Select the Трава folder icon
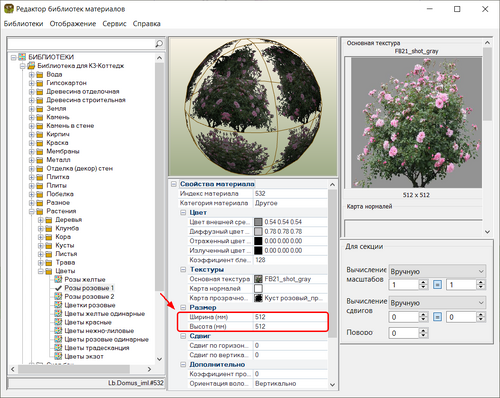The height and width of the screenshot is (398, 500). [x=49, y=263]
